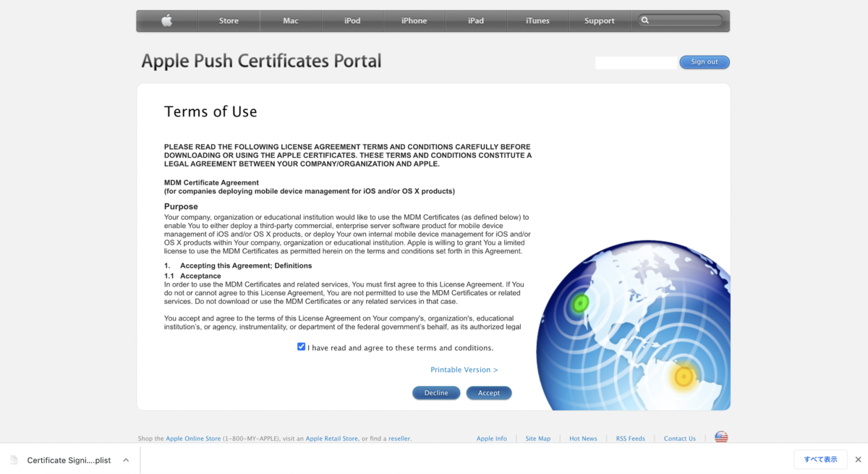Open the Support tab
868x474 pixels.
[x=600, y=21]
